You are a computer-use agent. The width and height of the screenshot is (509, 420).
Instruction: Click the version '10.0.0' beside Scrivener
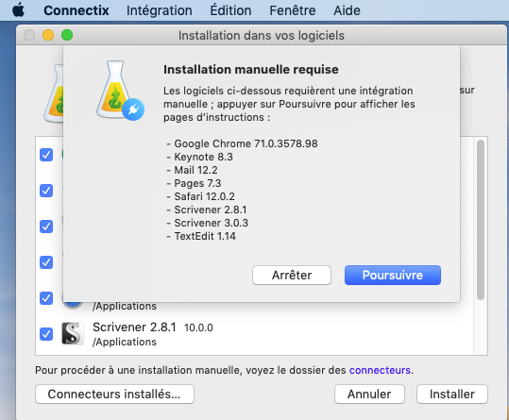[x=198, y=328]
